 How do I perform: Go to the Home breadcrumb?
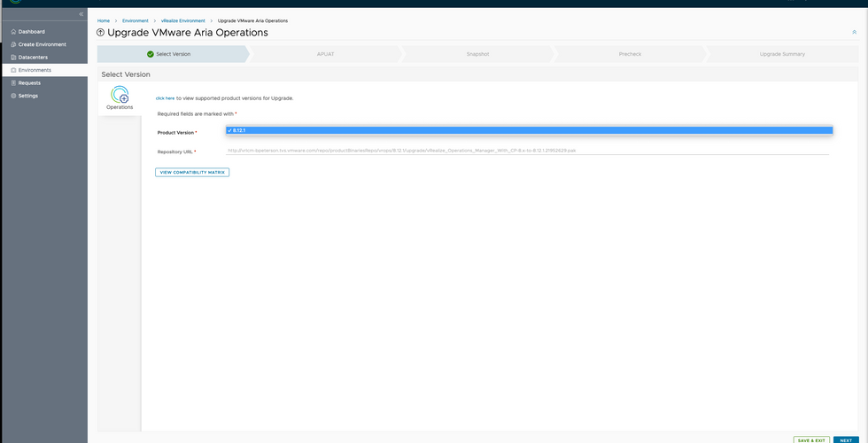tap(104, 20)
